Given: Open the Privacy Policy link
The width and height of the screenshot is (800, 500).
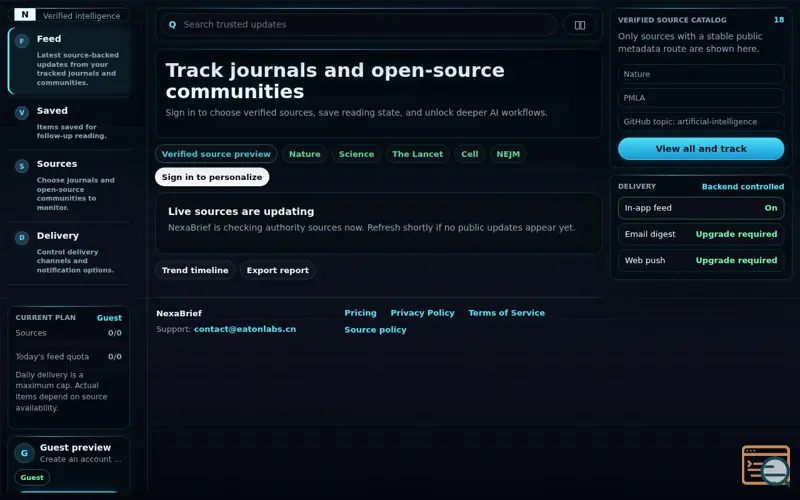Looking at the screenshot, I should (x=422, y=313).
